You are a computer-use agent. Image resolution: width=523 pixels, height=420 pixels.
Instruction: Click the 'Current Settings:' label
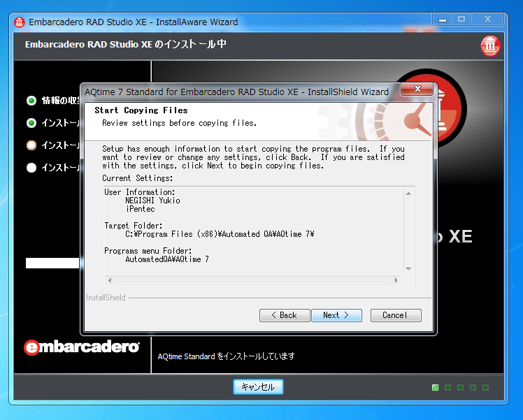pos(138,178)
